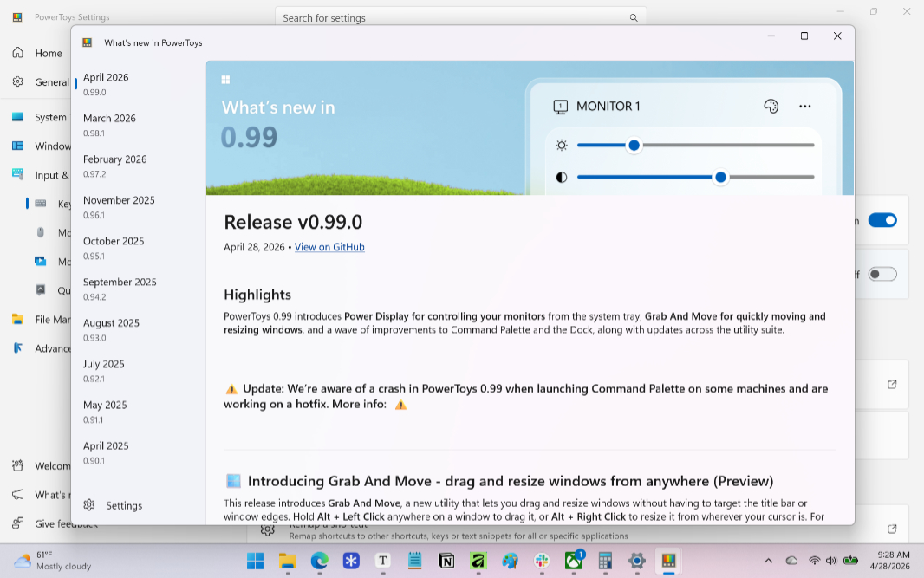Open General settings via the gear icon
This screenshot has height=578, width=924.
(x=17, y=81)
